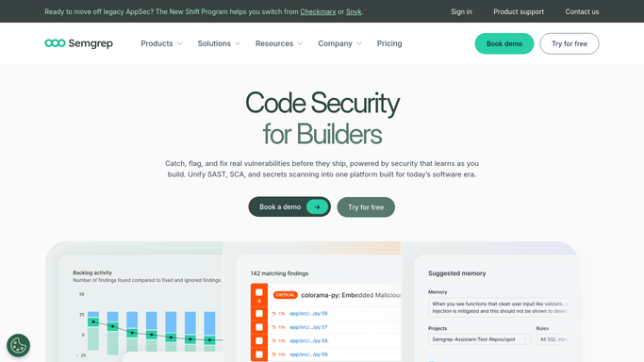Image resolution: width=644 pixels, height=362 pixels.
Task: Open file link app/src/.../py:57
Action: (308, 327)
